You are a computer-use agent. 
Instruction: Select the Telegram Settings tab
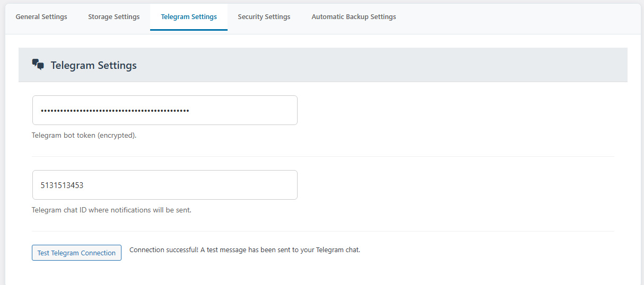coord(189,17)
